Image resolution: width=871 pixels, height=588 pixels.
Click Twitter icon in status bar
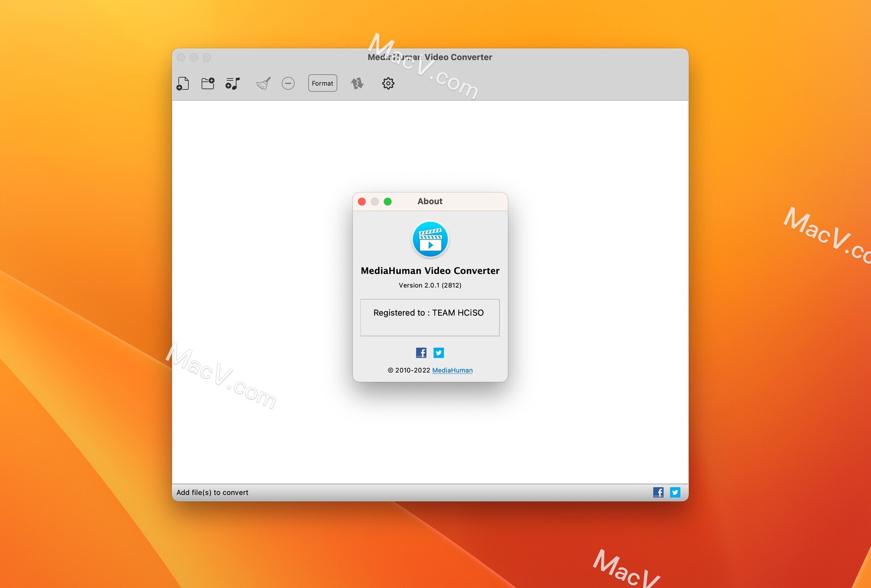click(674, 492)
